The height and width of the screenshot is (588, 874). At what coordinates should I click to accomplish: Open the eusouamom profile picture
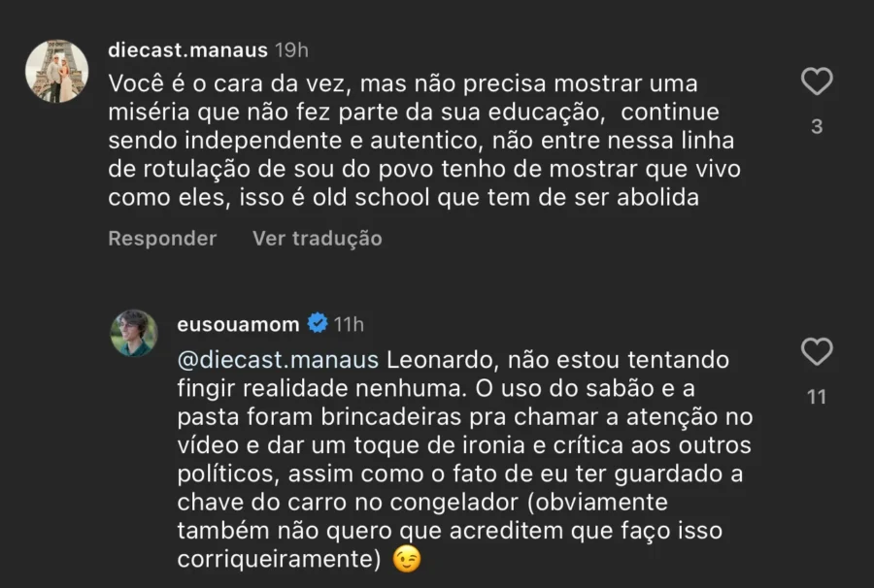(x=133, y=333)
